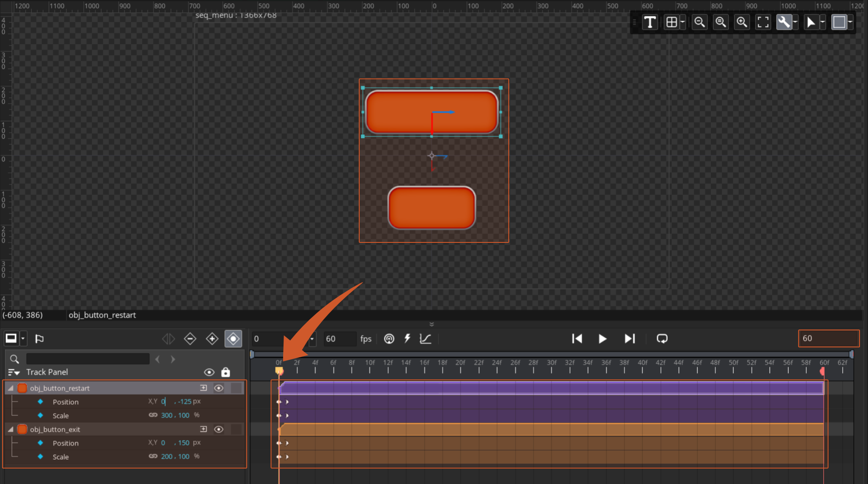The width and height of the screenshot is (868, 484).
Task: Click the zoom out magnifier
Action: point(699,22)
